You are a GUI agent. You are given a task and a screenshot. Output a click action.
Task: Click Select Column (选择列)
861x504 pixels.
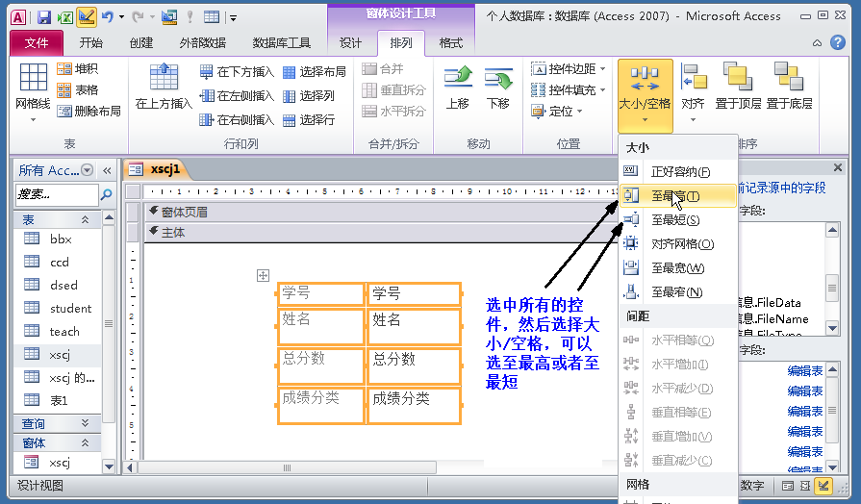[308, 95]
